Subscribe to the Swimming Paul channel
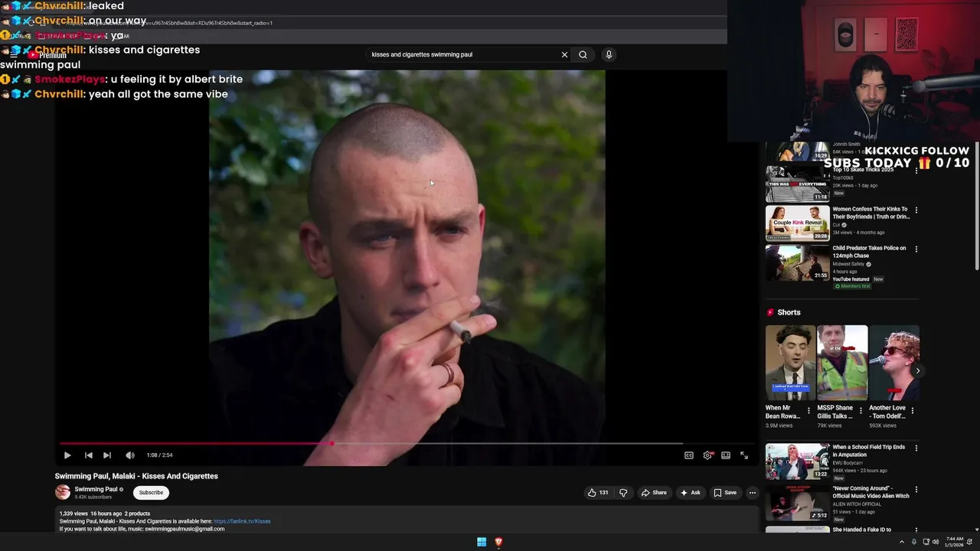The height and width of the screenshot is (551, 980). [x=151, y=493]
